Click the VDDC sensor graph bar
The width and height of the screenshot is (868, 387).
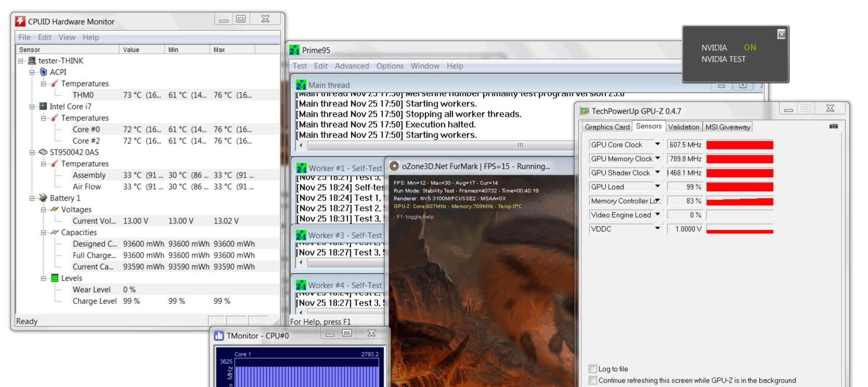click(740, 229)
